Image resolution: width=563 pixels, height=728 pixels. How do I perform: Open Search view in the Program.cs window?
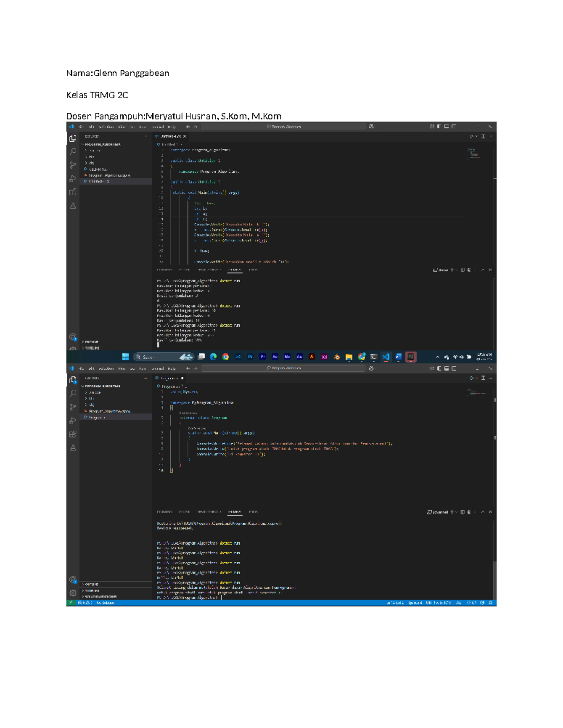pyautogui.click(x=73, y=393)
